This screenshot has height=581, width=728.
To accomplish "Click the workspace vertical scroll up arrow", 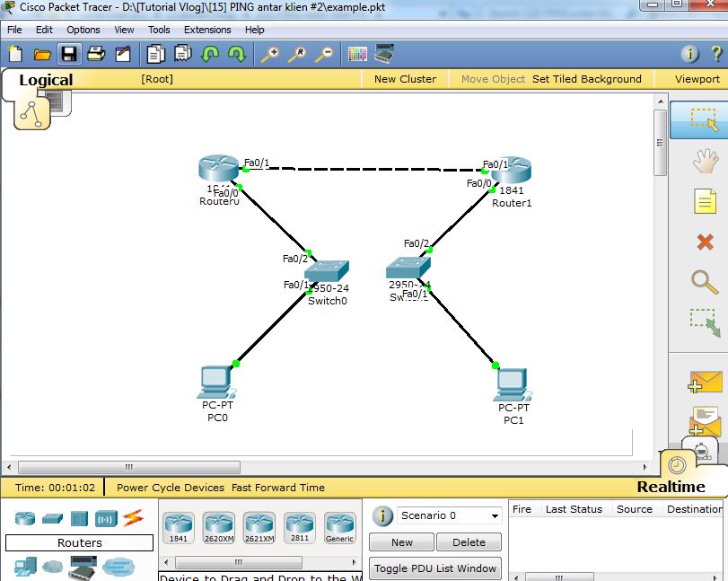I will click(x=660, y=101).
